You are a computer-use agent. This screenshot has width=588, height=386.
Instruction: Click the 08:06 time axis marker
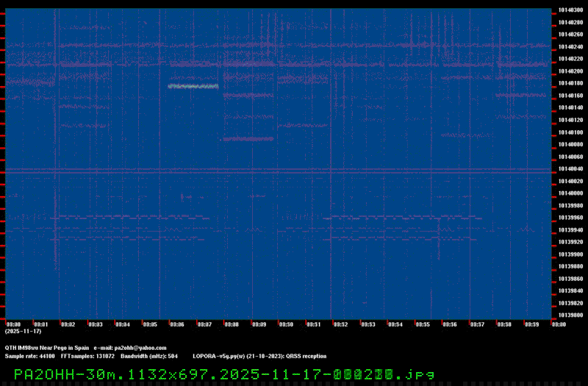(x=176, y=324)
